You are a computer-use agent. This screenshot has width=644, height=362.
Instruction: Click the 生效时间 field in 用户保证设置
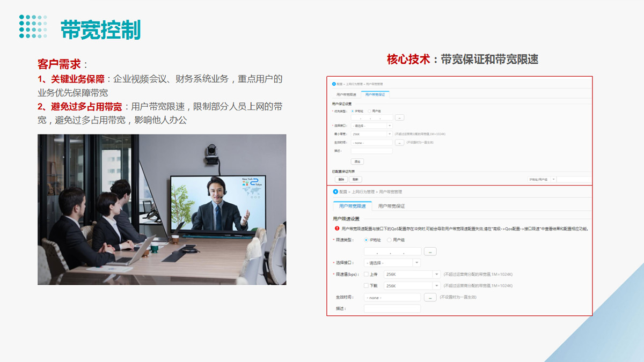pyautogui.click(x=372, y=143)
